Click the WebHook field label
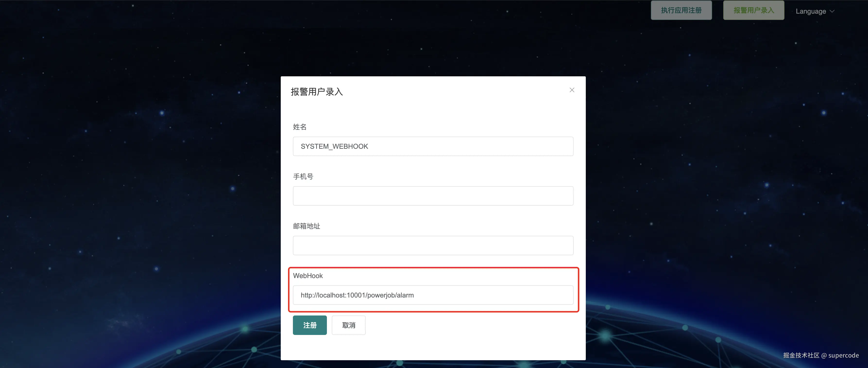Viewport: 868px width, 368px height. coord(308,276)
